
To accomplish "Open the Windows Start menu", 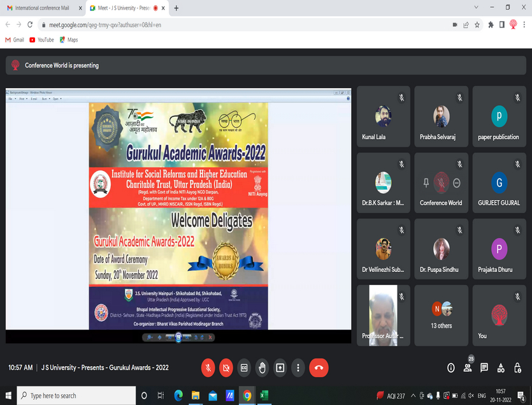I will click(8, 395).
